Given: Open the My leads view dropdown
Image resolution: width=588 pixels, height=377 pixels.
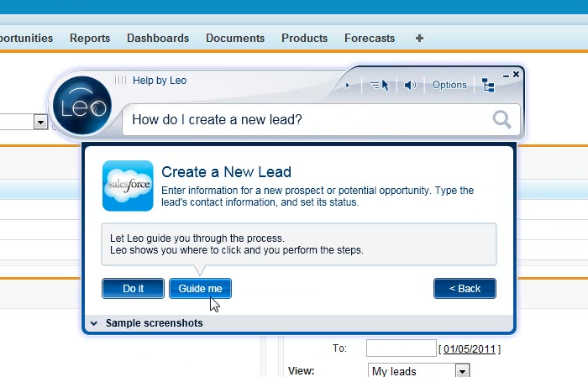Looking at the screenshot, I should [x=462, y=370].
